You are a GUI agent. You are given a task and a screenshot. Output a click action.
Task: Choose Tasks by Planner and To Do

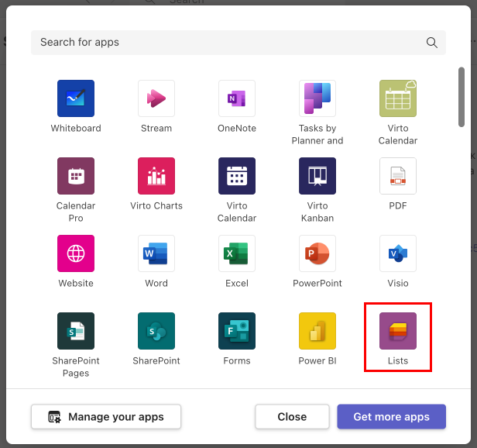click(x=317, y=98)
